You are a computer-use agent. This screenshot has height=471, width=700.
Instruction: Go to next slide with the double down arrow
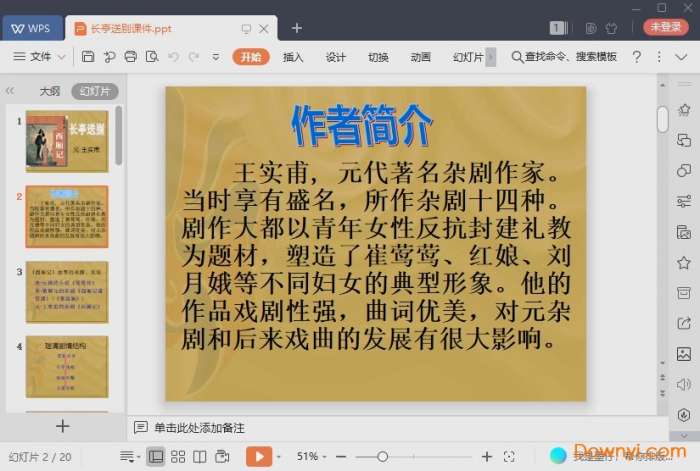point(662,393)
